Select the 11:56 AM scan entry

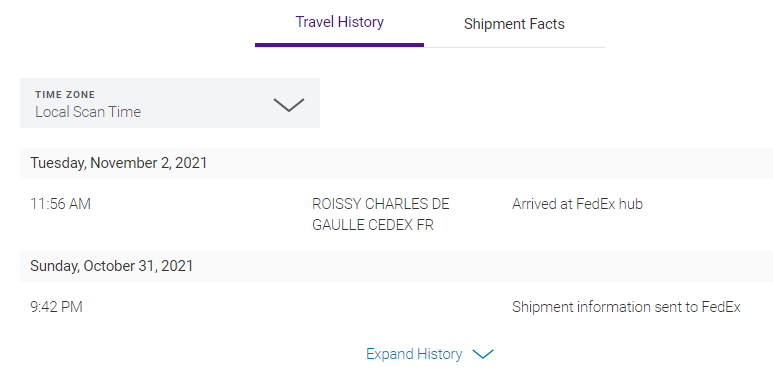click(61, 204)
